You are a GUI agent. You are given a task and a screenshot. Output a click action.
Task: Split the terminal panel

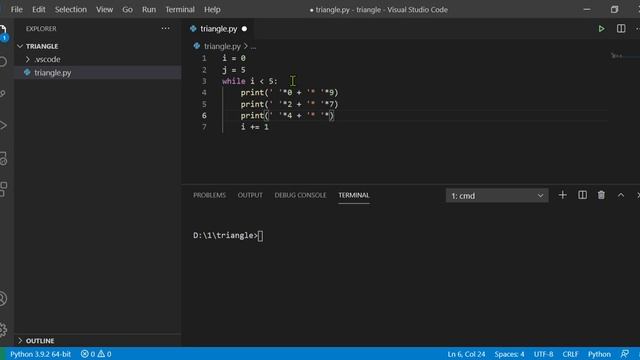(x=582, y=195)
